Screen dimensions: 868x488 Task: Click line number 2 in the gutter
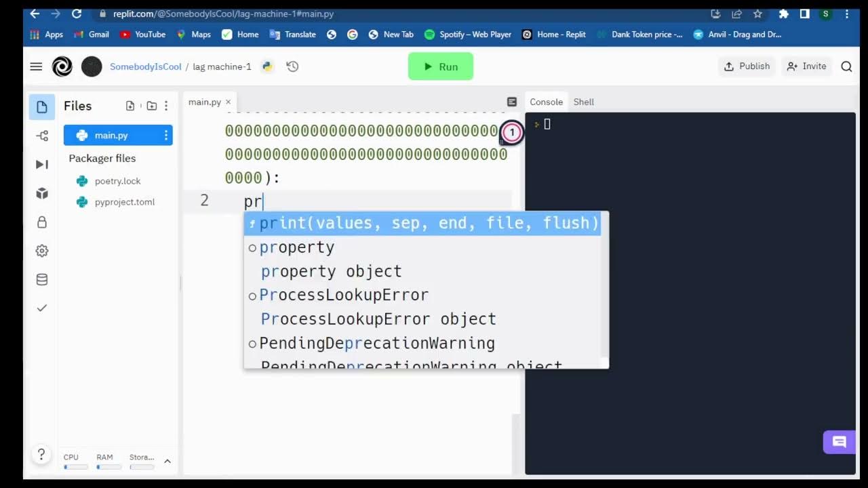[204, 201]
